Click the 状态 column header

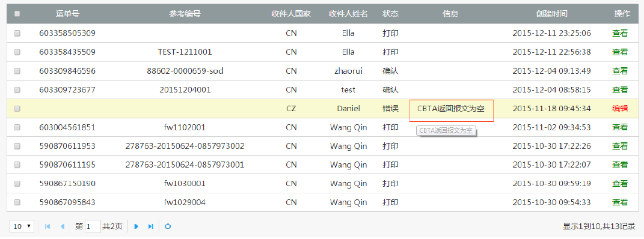point(390,14)
